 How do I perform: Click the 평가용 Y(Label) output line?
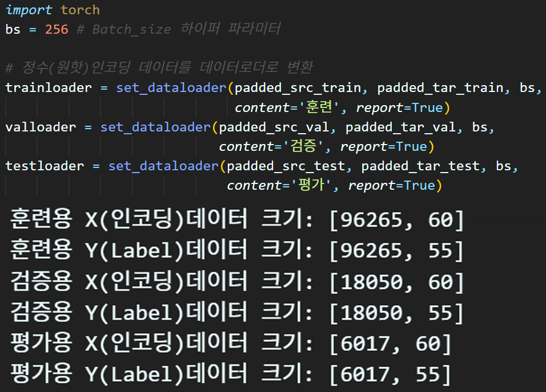(228, 374)
